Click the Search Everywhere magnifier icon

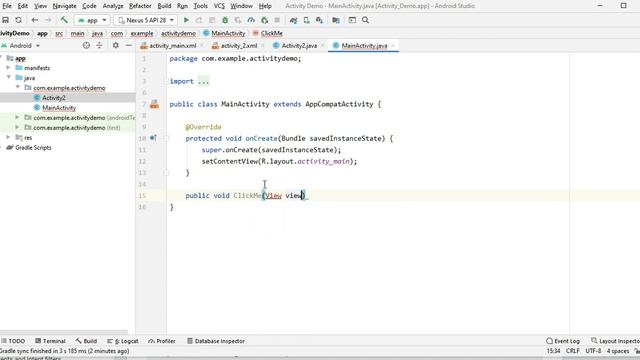tap(365, 20)
